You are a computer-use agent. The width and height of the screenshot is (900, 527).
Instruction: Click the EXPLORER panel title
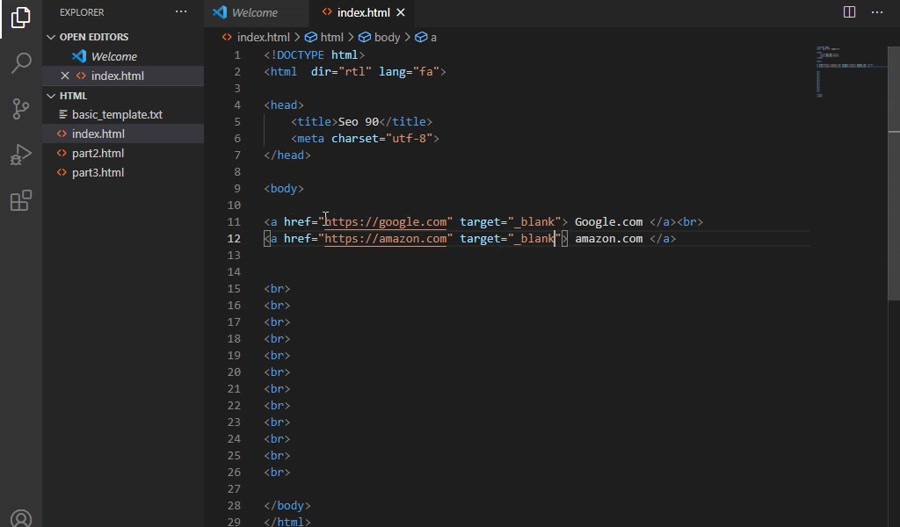coord(82,12)
